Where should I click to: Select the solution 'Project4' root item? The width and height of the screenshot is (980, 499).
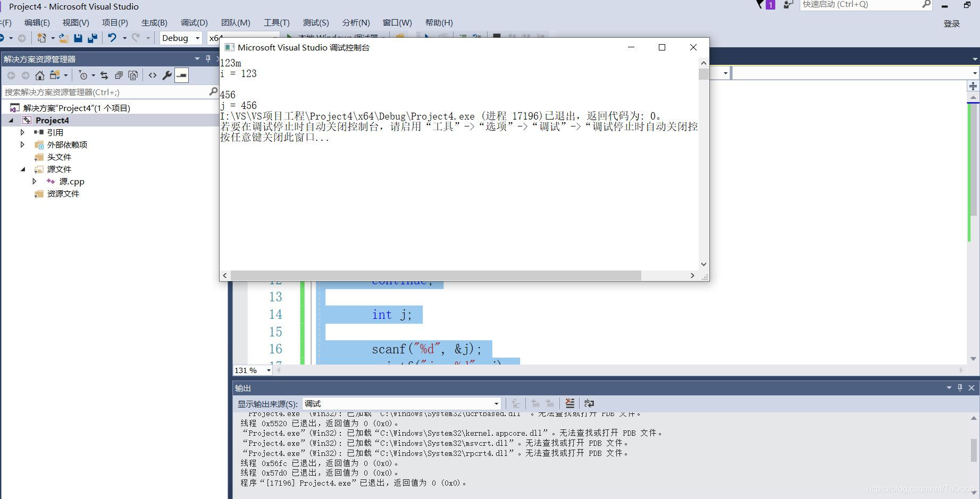pyautogui.click(x=77, y=108)
